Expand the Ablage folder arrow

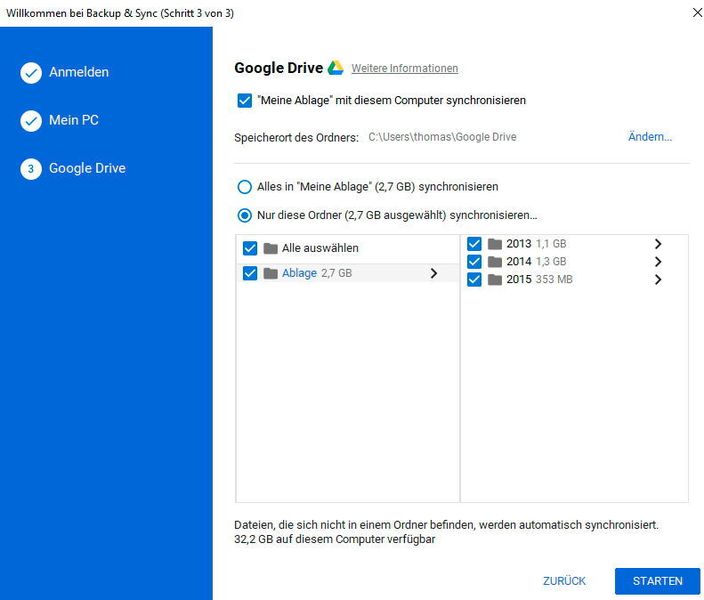[433, 273]
